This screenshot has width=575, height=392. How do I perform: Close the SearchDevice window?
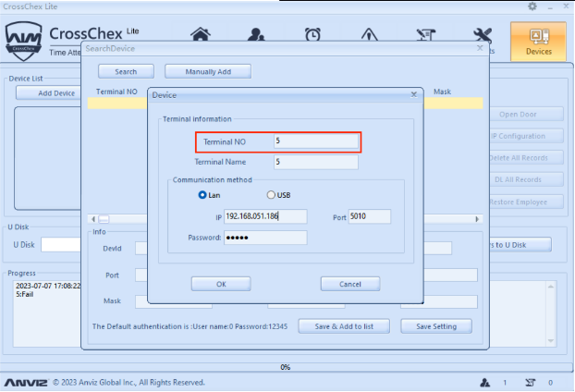point(480,48)
